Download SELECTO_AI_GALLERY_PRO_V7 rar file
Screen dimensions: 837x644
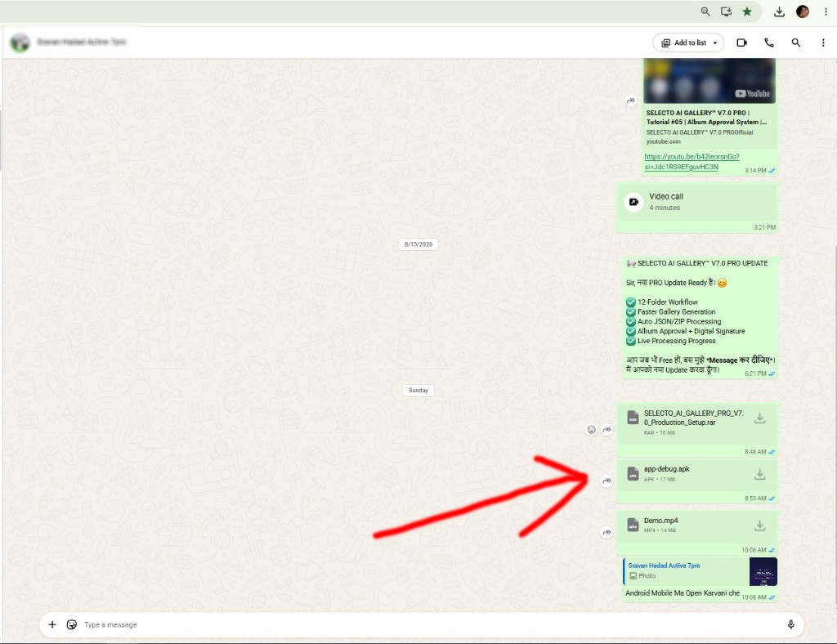759,418
